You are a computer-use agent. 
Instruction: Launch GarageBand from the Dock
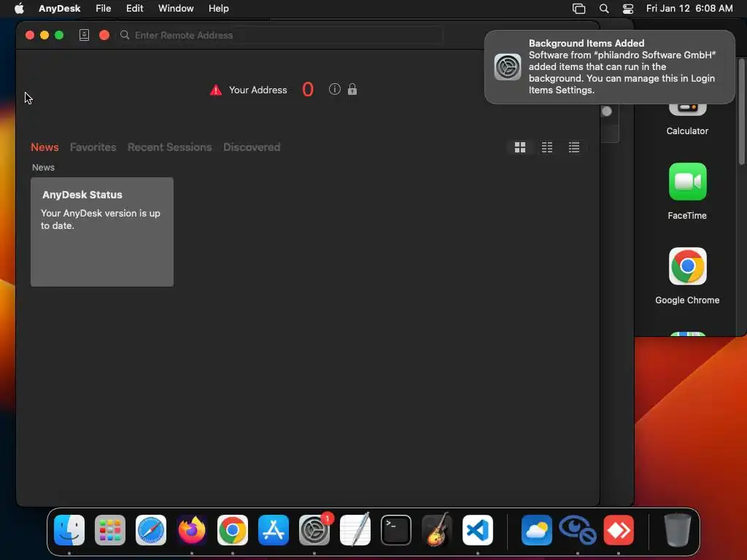(437, 530)
